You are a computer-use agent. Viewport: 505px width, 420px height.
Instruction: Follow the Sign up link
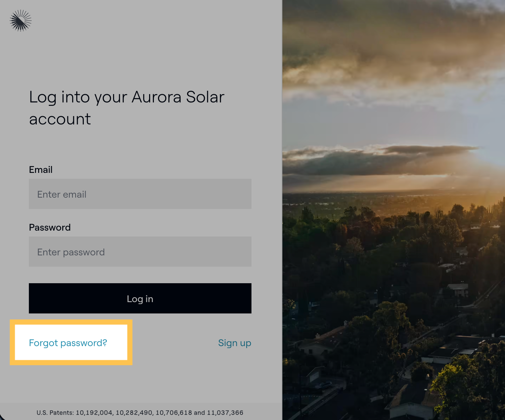235,343
